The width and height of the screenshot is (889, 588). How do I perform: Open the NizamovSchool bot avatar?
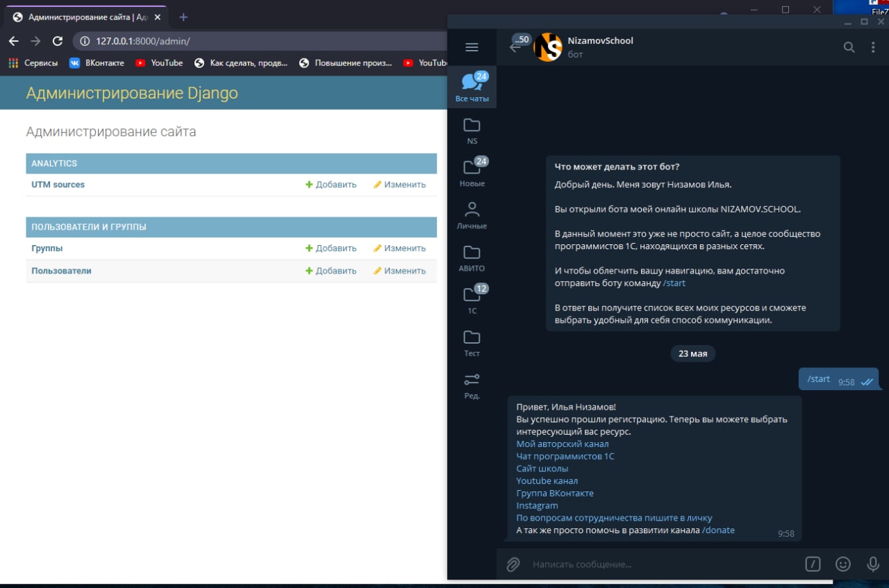(547, 47)
